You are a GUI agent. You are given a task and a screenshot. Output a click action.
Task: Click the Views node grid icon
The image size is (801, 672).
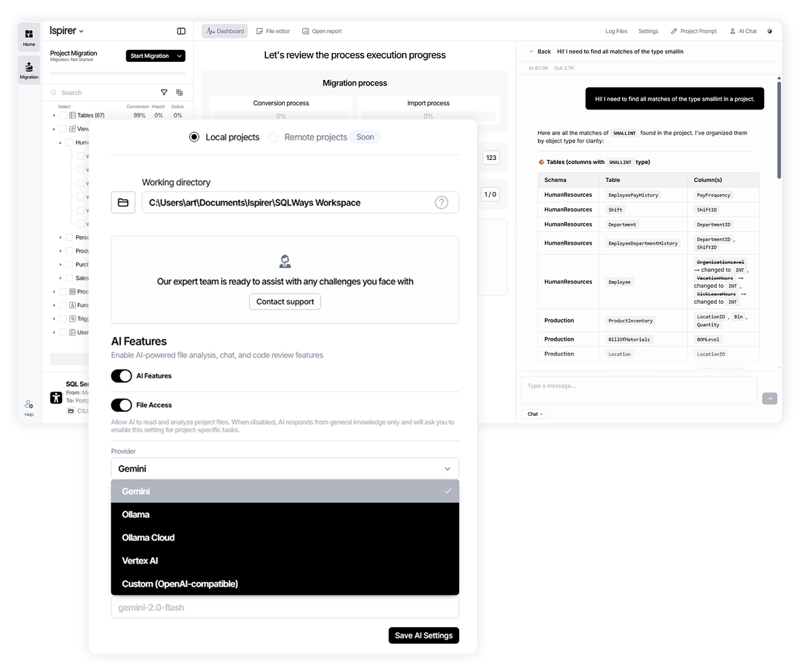73,129
